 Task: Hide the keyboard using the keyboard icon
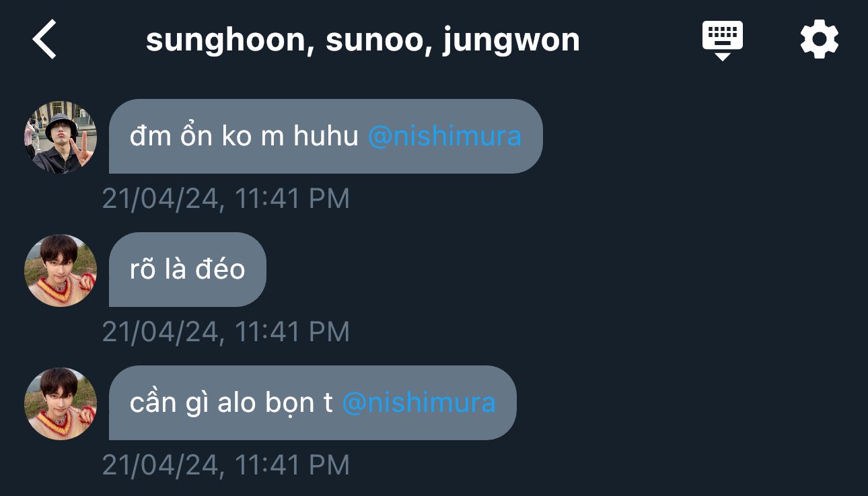pyautogui.click(x=722, y=40)
